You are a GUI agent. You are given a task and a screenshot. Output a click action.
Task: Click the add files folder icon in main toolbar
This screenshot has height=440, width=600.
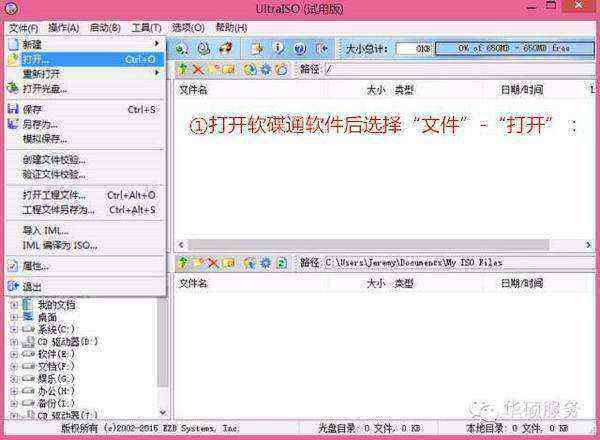tap(256, 48)
